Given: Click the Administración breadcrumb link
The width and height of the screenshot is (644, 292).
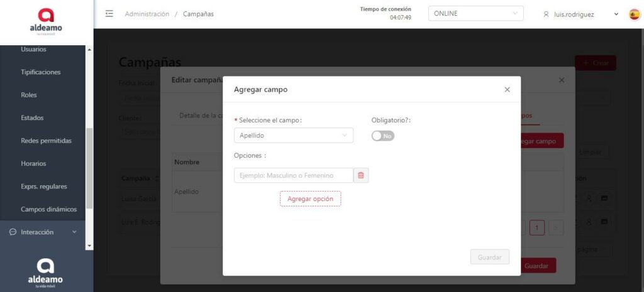Looking at the screenshot, I should [147, 14].
